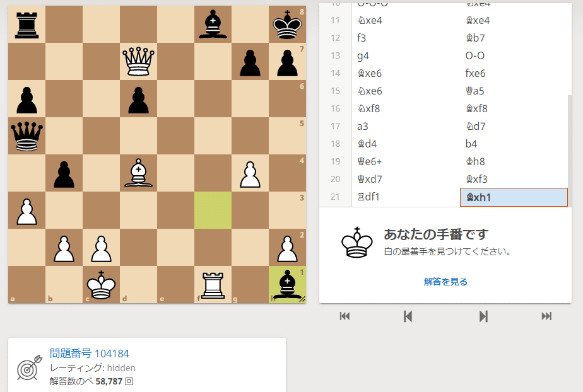Click the black bishop on h1
The height and width of the screenshot is (392, 583).
point(287,284)
